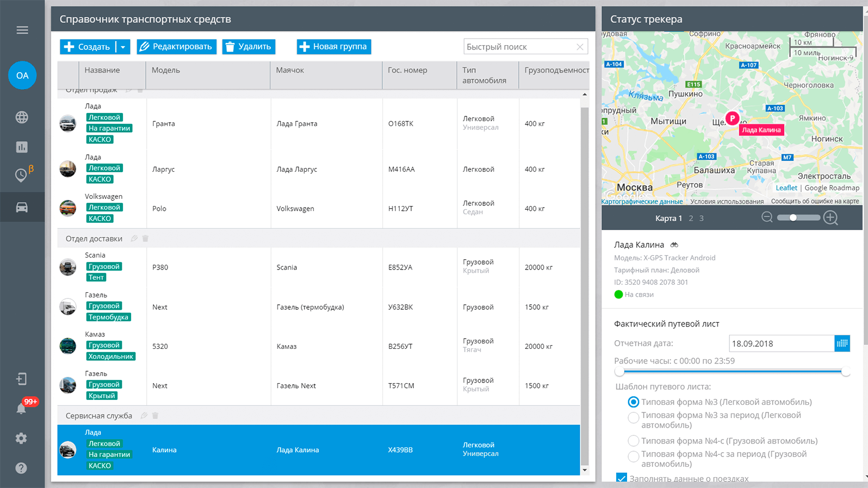This screenshot has width=868, height=488.
Task: Expand the Создать dropdown arrow
Action: (x=123, y=47)
